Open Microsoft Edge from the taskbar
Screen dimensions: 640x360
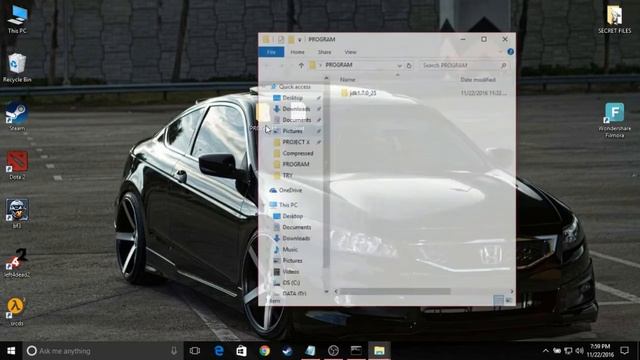pos(219,351)
